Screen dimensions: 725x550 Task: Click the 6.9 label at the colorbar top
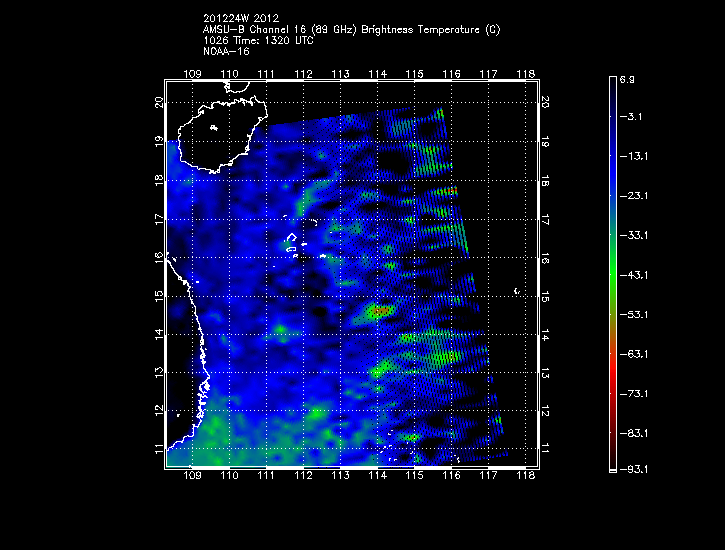[x=634, y=77]
